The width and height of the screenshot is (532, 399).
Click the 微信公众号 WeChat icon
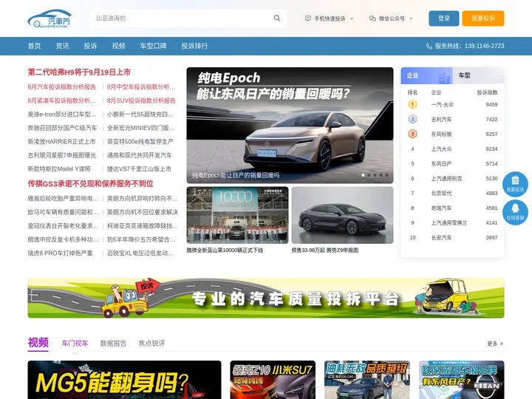372,18
